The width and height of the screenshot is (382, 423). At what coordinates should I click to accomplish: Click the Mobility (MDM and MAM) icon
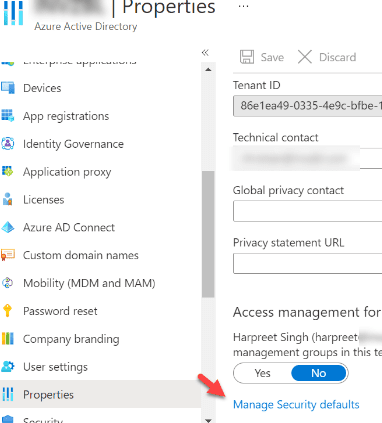point(8,283)
